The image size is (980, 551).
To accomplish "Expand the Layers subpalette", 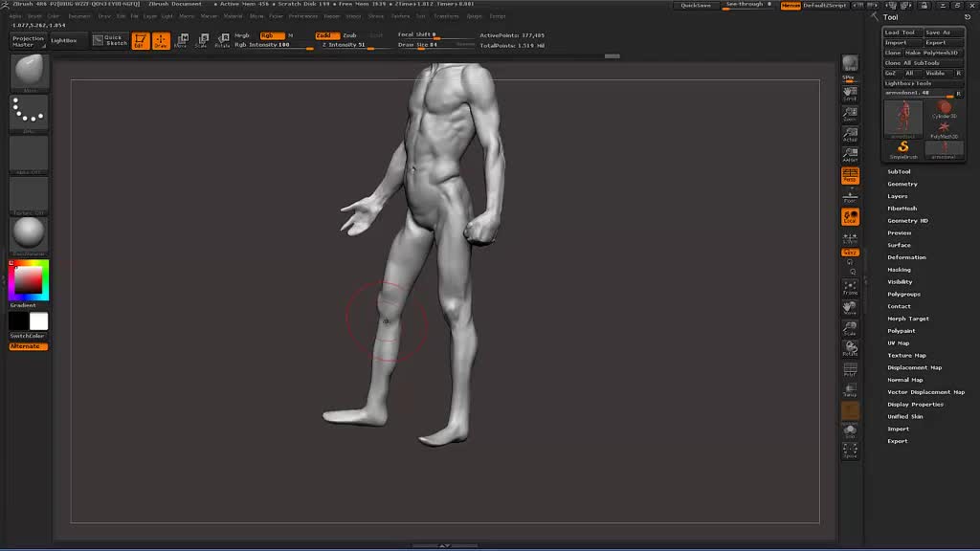I will coord(897,196).
